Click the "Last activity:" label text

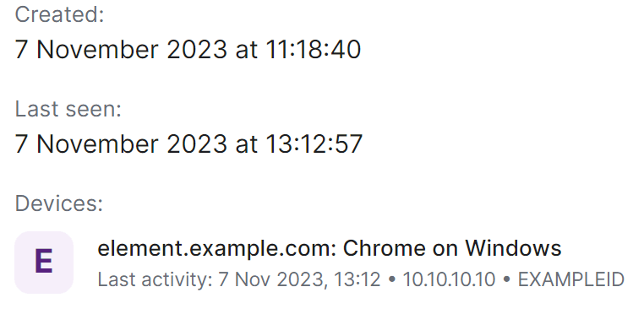[x=155, y=280]
